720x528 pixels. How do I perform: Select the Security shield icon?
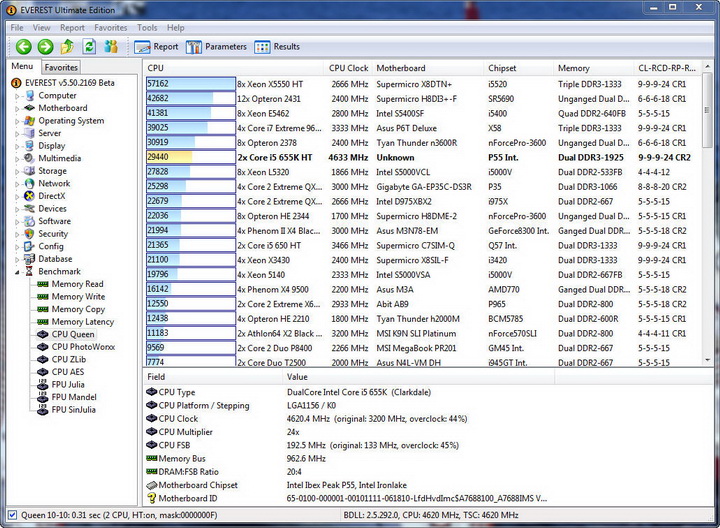click(x=30, y=234)
